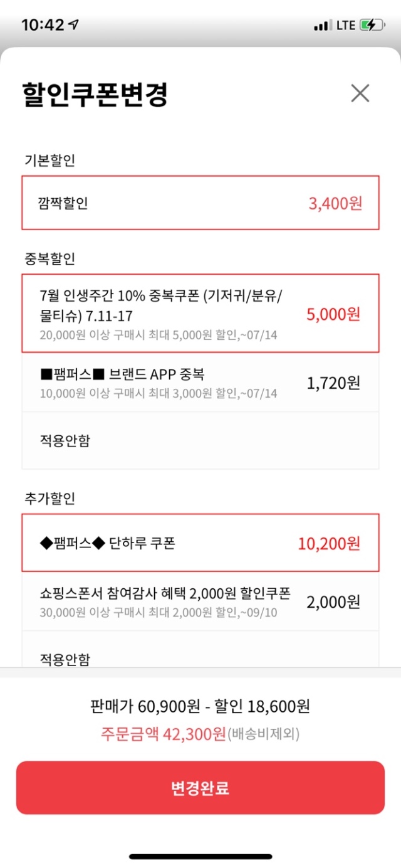401x868 pixels.
Task: Tap the 할인쿠폰변경 header title
Action: coord(95,94)
